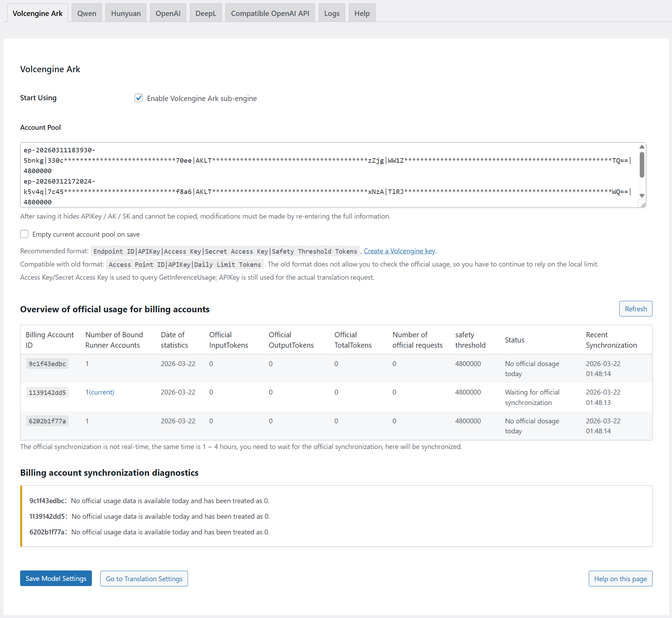
Task: Click the Official TotalTokens column header
Action: [353, 340]
